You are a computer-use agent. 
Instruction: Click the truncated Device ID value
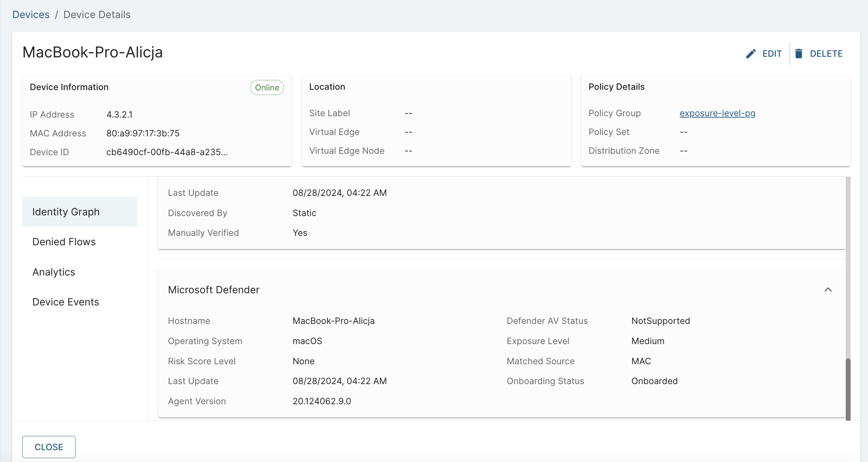167,152
